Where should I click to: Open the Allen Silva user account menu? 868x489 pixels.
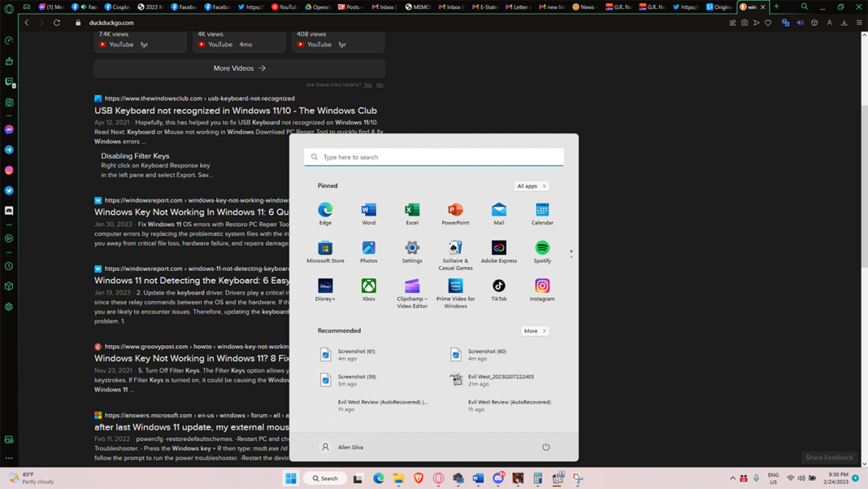(x=342, y=447)
